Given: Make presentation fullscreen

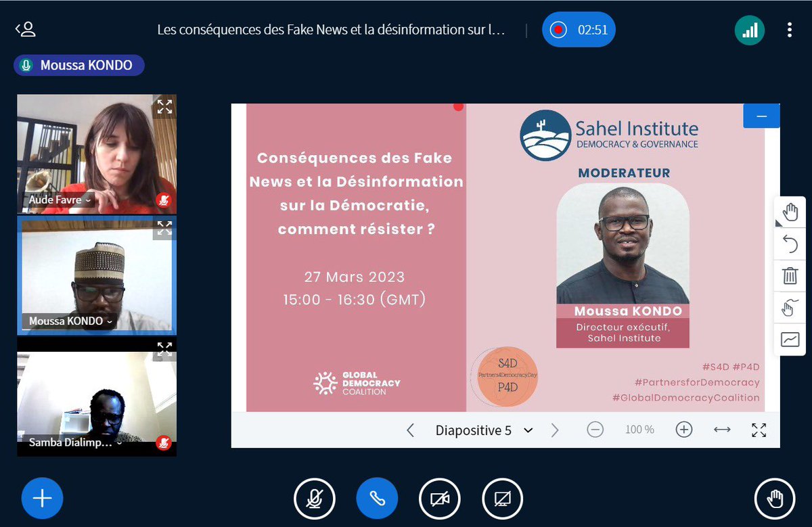Looking at the screenshot, I should pos(759,430).
